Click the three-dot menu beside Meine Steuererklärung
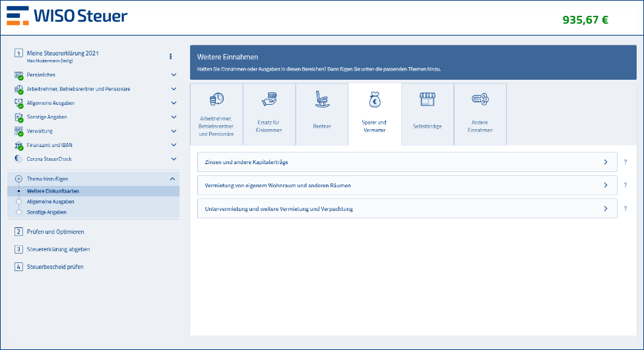644x350 pixels. click(x=170, y=56)
